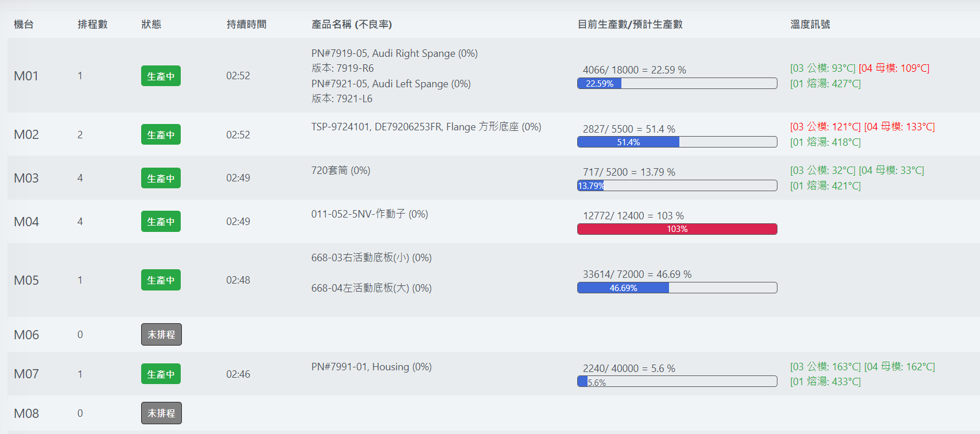Click the M04 生產中 status badge
The height and width of the screenshot is (434, 980).
(x=161, y=222)
